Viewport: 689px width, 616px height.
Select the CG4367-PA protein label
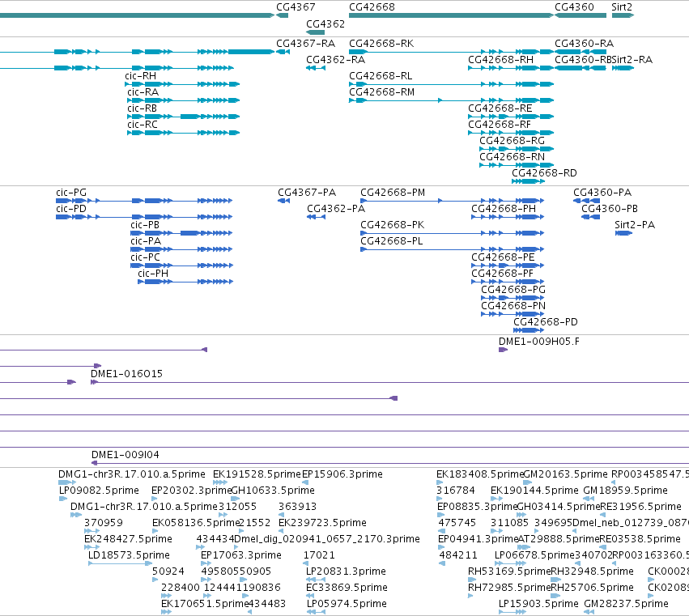307,193
